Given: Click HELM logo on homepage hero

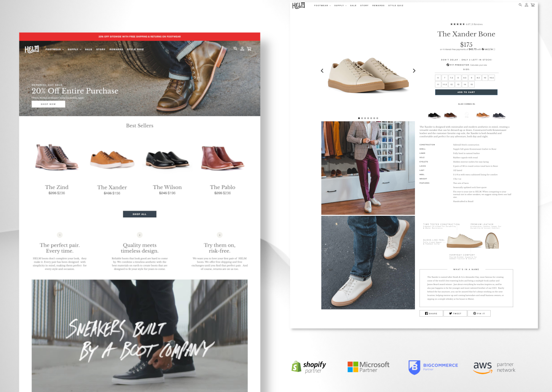Looking at the screenshot, I should pyautogui.click(x=32, y=49).
